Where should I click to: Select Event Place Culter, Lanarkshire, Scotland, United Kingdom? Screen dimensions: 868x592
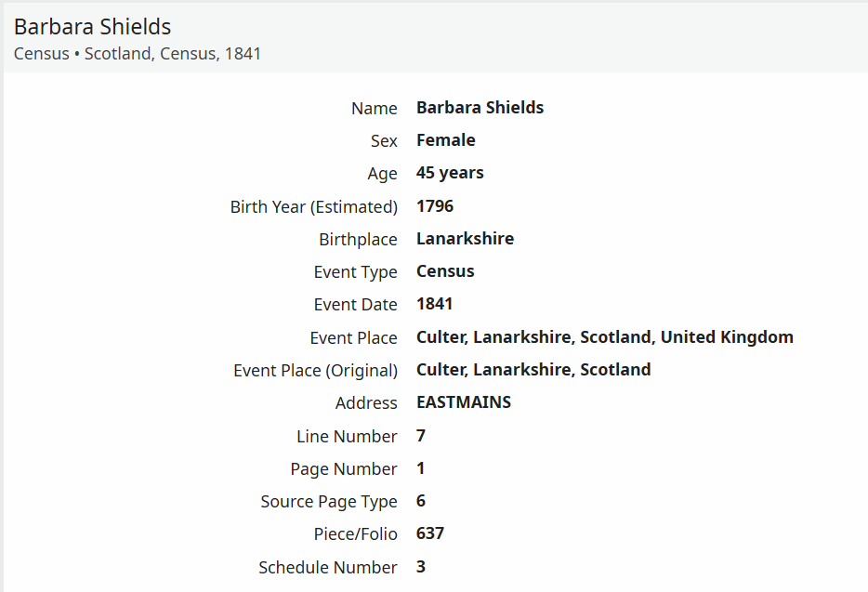(604, 337)
